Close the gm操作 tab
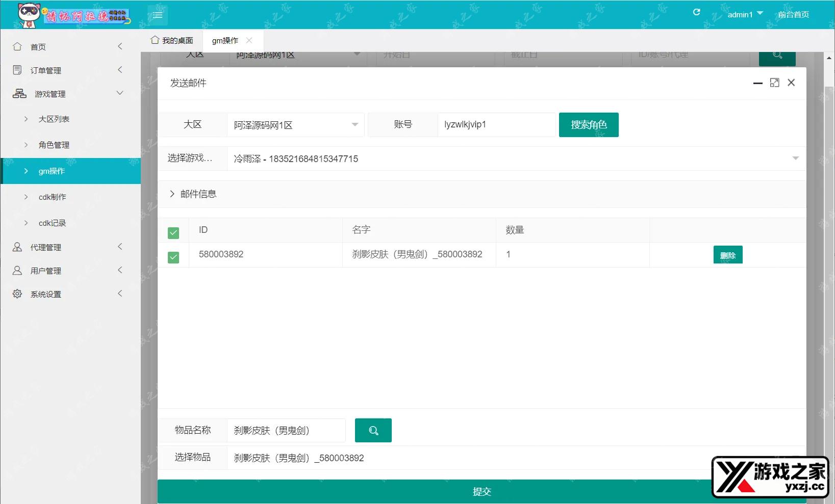Screen dimensions: 835x504 pyautogui.click(x=249, y=40)
